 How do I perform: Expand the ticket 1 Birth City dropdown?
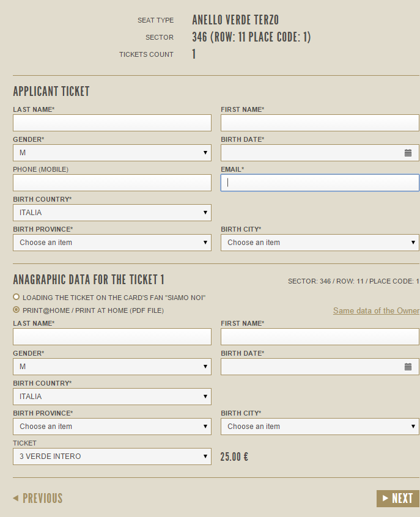320,427
